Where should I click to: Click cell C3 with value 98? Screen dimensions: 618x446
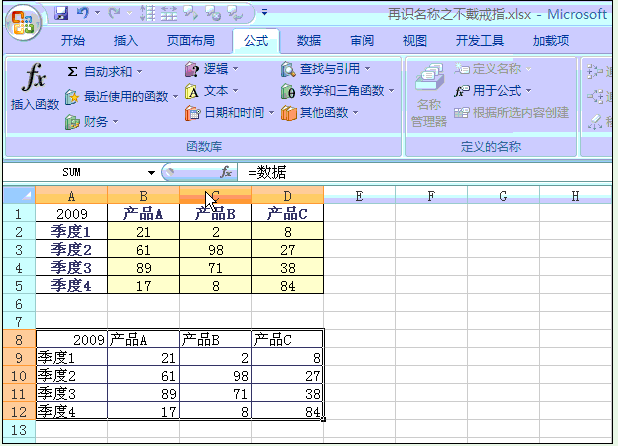215,250
